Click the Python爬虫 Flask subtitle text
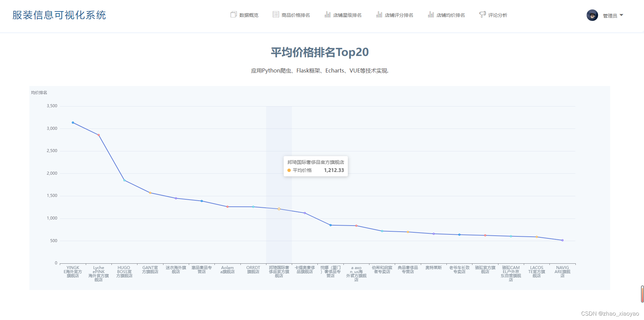This screenshot has height=320, width=644. [320, 70]
